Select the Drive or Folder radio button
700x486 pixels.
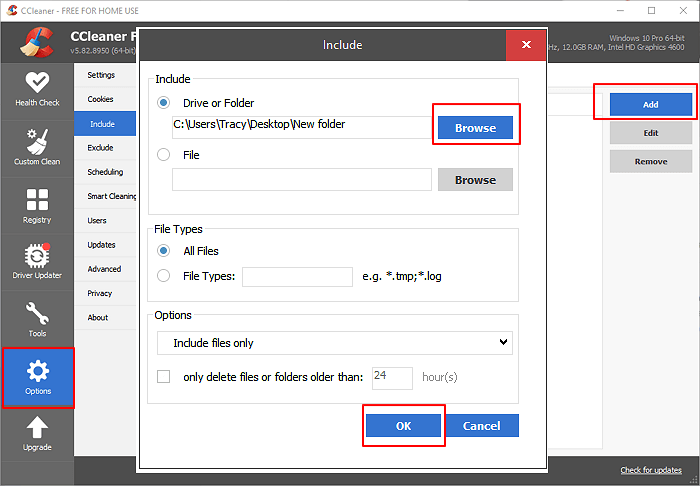pos(163,103)
